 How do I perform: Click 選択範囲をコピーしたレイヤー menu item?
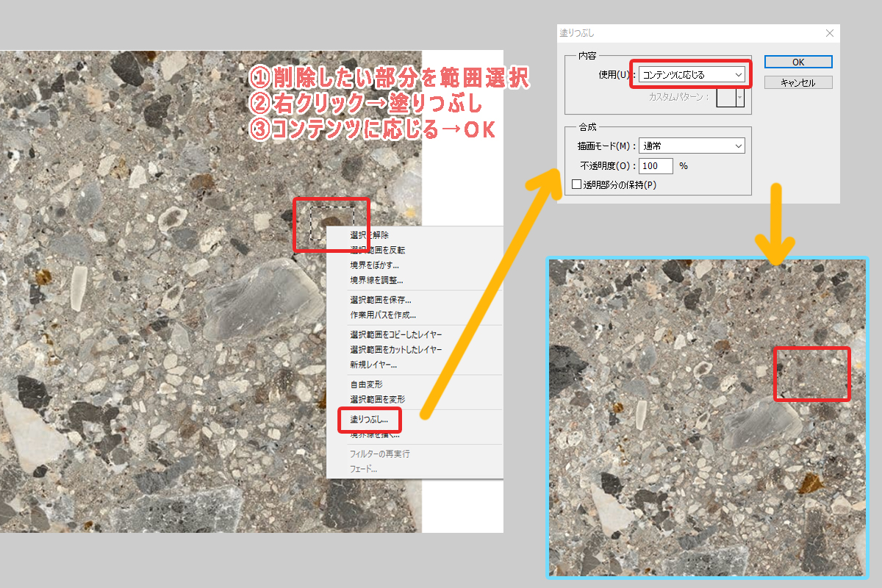click(x=395, y=335)
